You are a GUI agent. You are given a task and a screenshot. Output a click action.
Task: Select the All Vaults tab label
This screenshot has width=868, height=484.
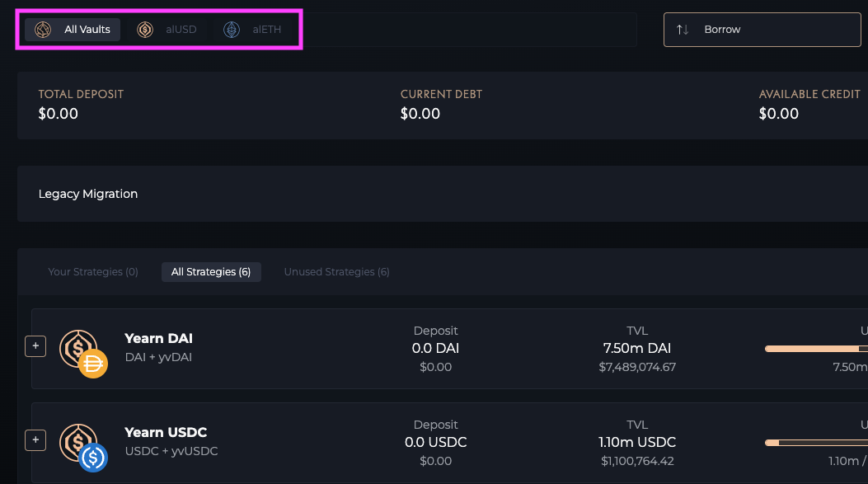(x=87, y=30)
